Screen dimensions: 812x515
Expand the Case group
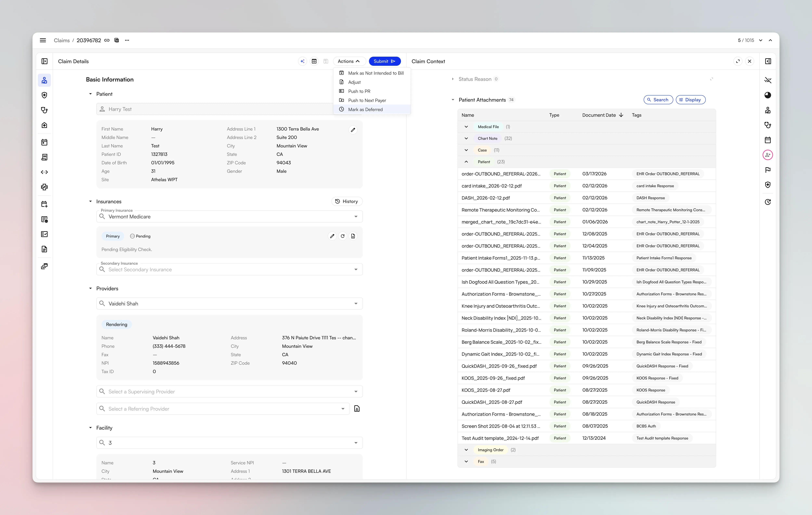466,150
